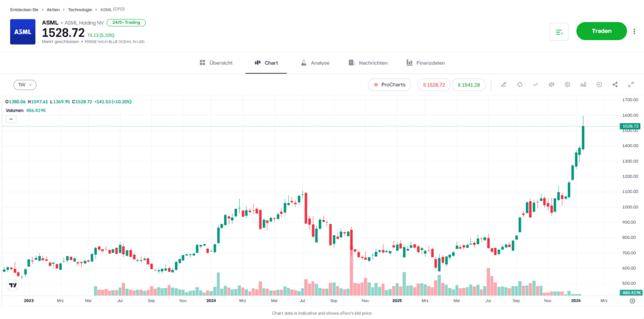The height and width of the screenshot is (319, 644).
Task: Open the 1W timeframe dropdown
Action: 25,84
